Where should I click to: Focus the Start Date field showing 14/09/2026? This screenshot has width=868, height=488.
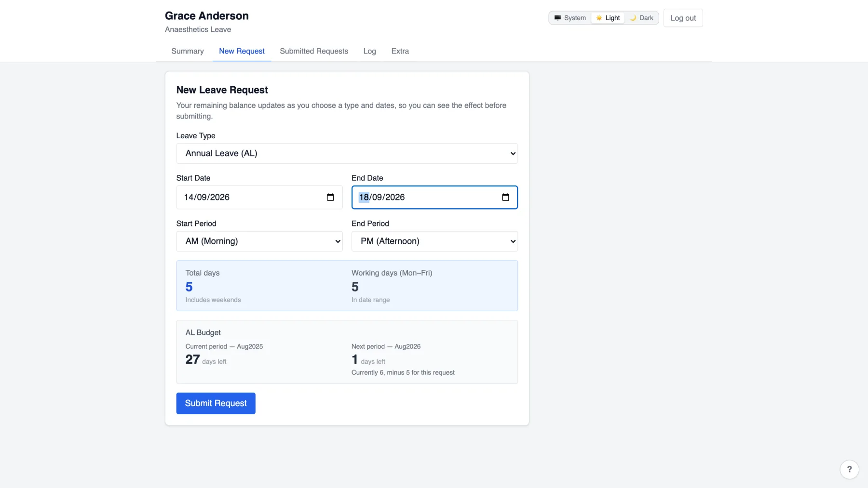coord(259,198)
